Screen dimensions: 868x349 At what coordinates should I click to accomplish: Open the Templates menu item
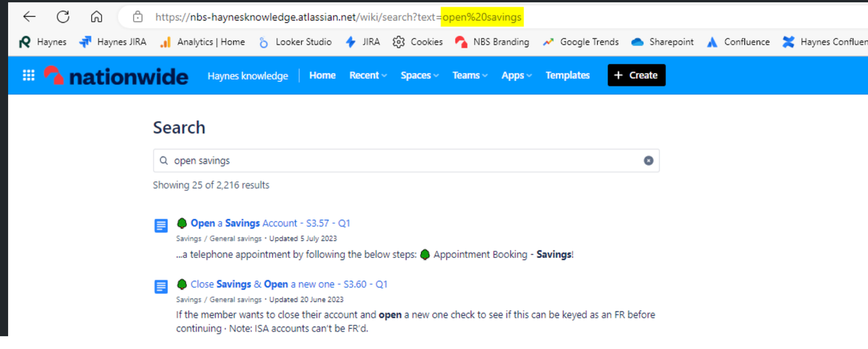coord(567,75)
